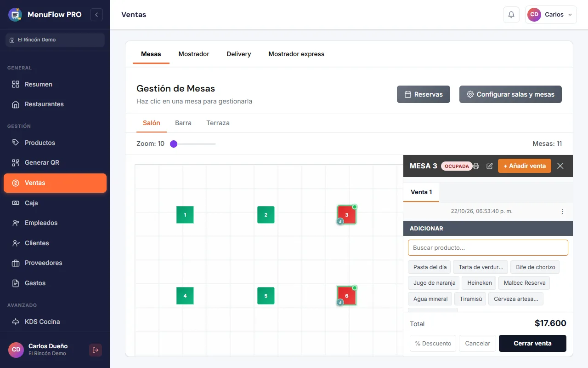Open the Venta 1 options three-dot menu
Image resolution: width=588 pixels, height=368 pixels.
tap(562, 212)
